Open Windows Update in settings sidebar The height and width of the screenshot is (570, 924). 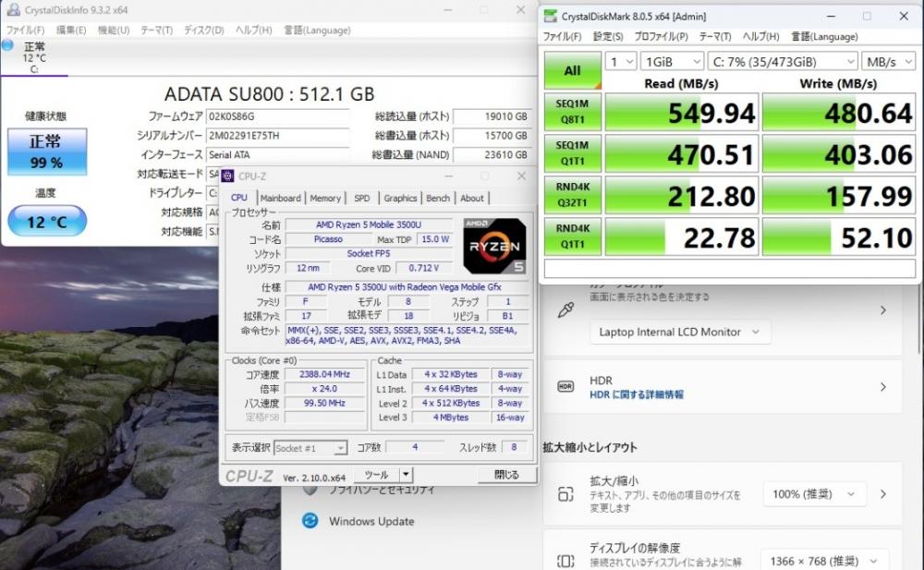click(x=371, y=521)
